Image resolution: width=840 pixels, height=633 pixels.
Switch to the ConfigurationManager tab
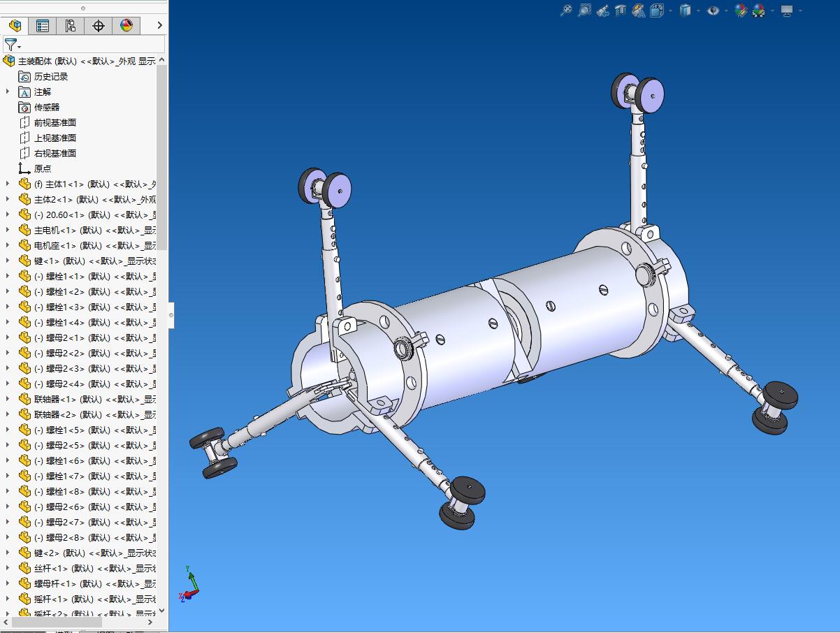click(71, 26)
